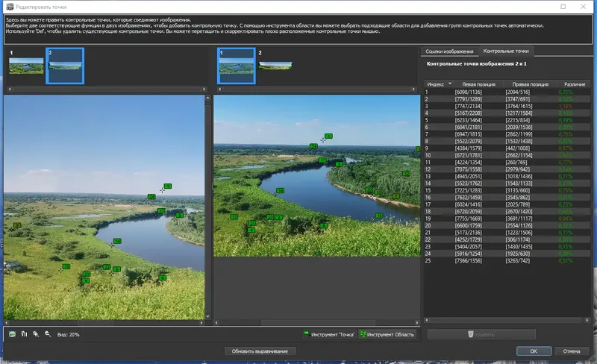Open the 'Контрольные точки' tab
Viewport: 597px width, 364px height.
click(x=507, y=51)
